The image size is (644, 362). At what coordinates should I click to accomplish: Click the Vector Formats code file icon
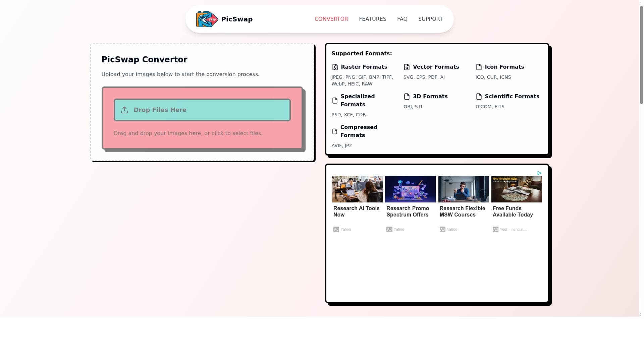point(407,67)
